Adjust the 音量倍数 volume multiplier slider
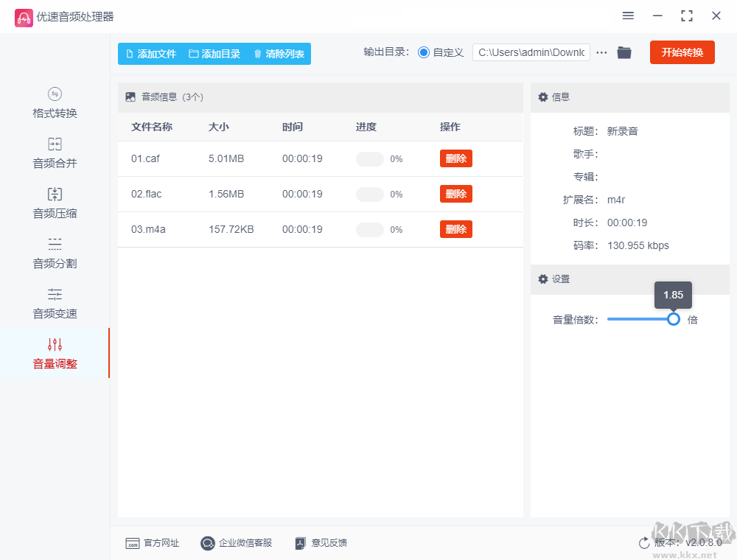 tap(673, 319)
